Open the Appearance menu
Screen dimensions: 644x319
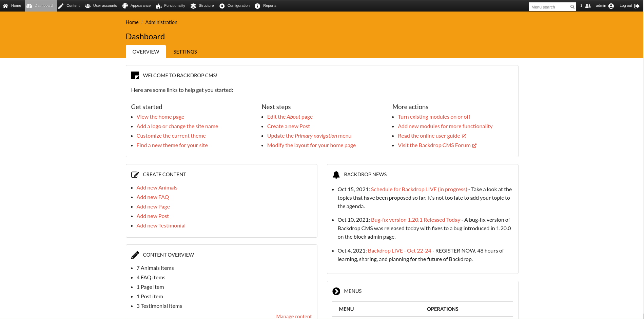click(140, 6)
